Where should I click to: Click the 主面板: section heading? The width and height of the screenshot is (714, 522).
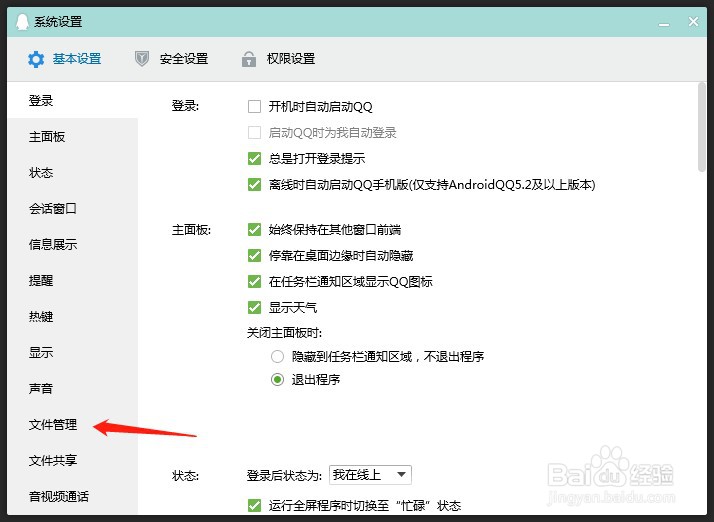click(x=191, y=230)
